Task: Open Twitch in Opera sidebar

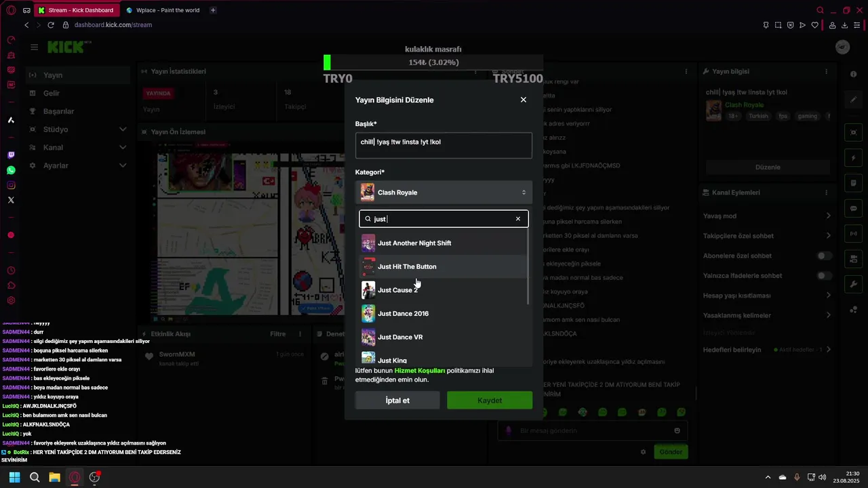Action: pyautogui.click(x=11, y=155)
